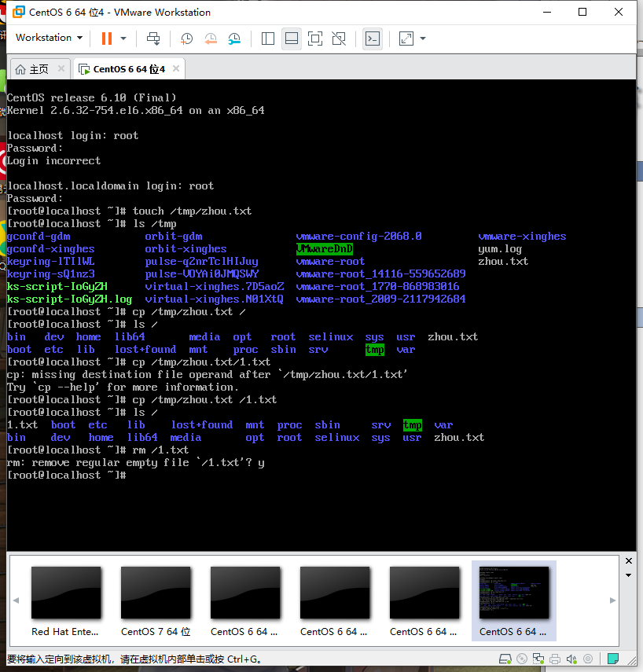643x672 pixels.
Task: Toggle the console view button
Action: coord(373,39)
